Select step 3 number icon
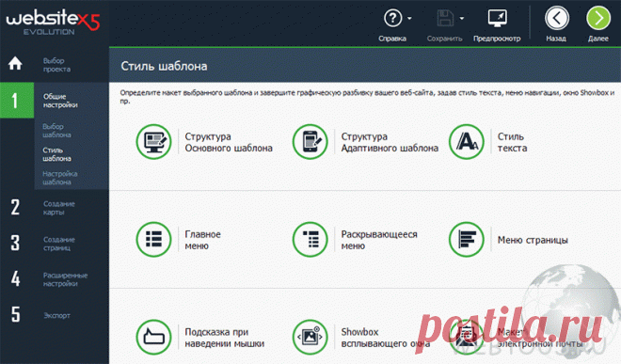The height and width of the screenshot is (364, 621). click(15, 243)
